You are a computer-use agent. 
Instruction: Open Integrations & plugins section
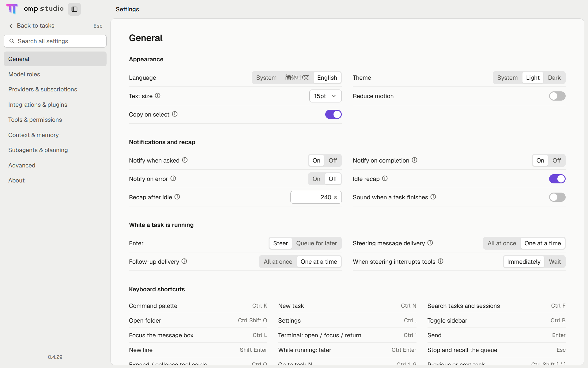(x=55, y=105)
